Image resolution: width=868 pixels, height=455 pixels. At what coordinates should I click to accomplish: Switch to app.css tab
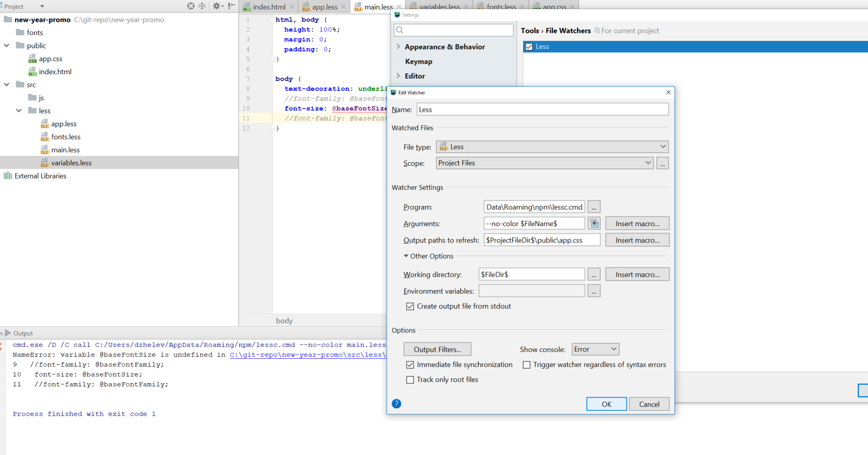click(x=554, y=7)
